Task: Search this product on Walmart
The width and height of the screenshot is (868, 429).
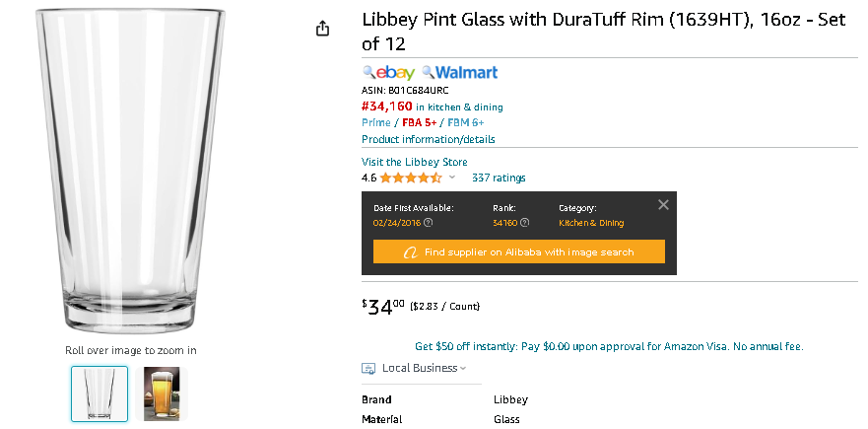Action: 460,73
